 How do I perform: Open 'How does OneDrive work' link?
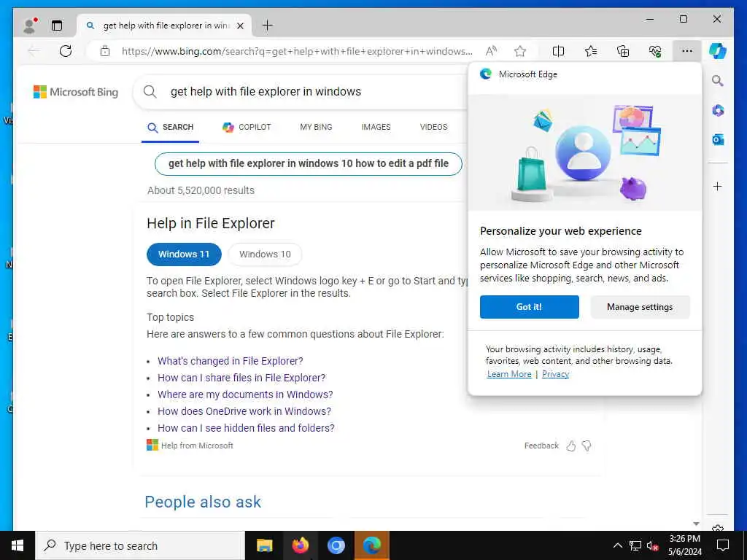(244, 411)
